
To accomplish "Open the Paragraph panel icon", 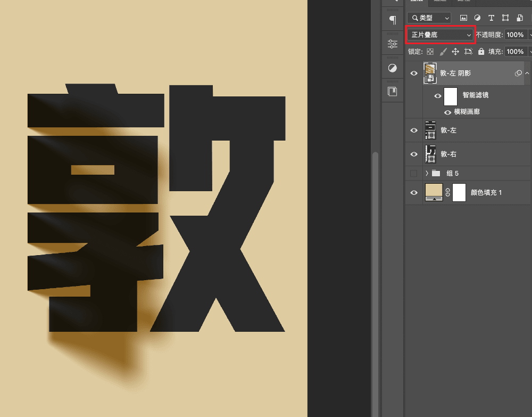I will 393,20.
